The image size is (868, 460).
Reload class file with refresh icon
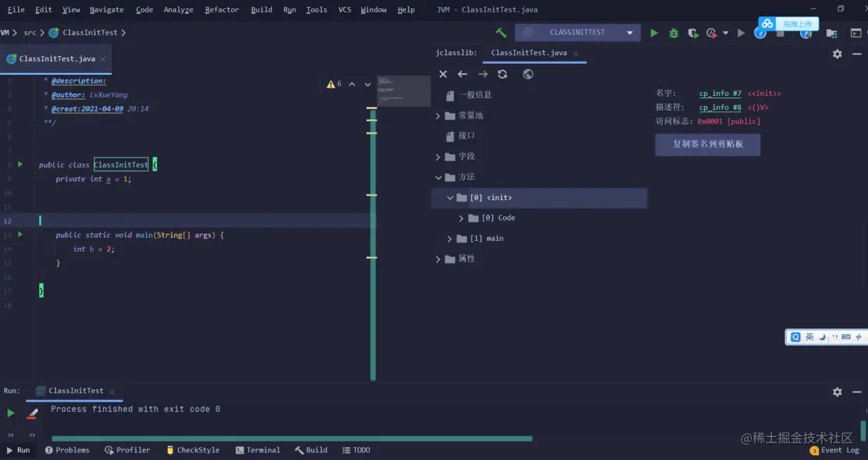[502, 74]
